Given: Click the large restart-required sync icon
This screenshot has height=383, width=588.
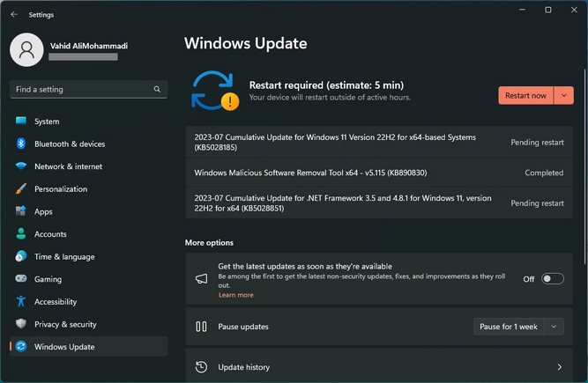Looking at the screenshot, I should pyautogui.click(x=215, y=91).
